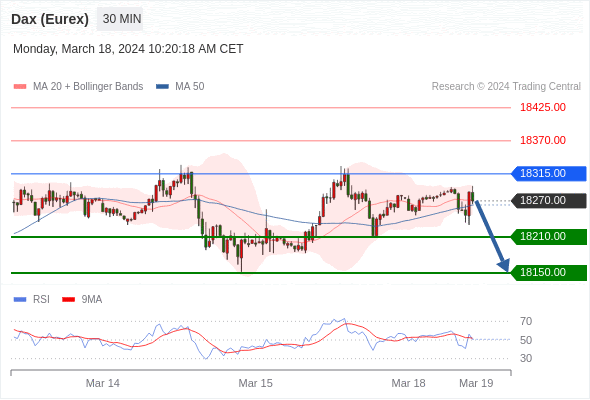590x400 pixels.
Task: Click the RSI 70 level label
Action: click(526, 322)
